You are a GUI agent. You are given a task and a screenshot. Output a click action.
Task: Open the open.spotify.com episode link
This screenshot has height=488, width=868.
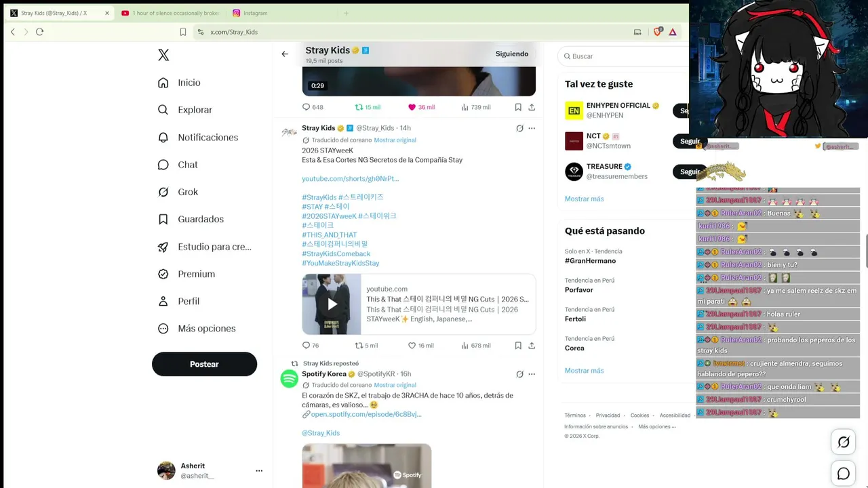366,414
